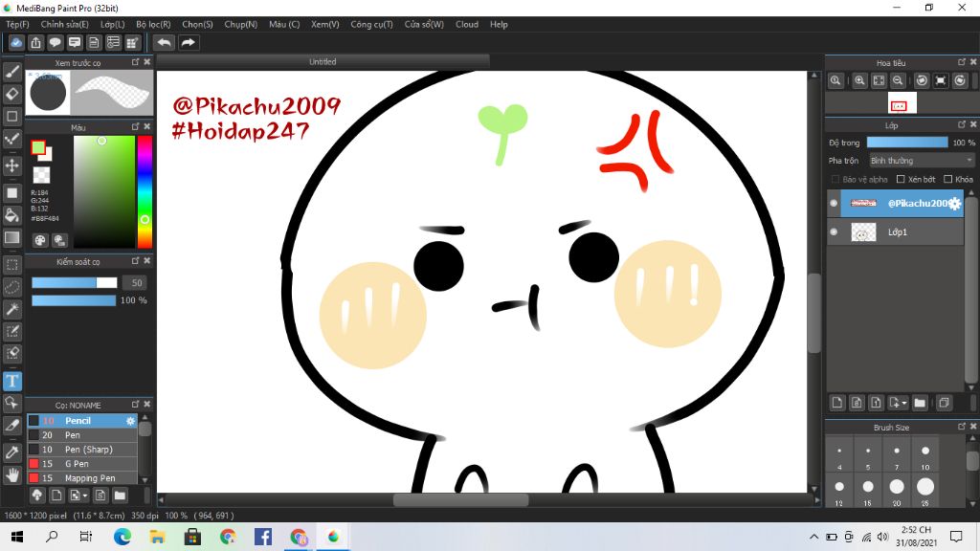This screenshot has height=551, width=980.
Task: Click the canvas horizontal scrollbar
Action: pyautogui.click(x=461, y=499)
